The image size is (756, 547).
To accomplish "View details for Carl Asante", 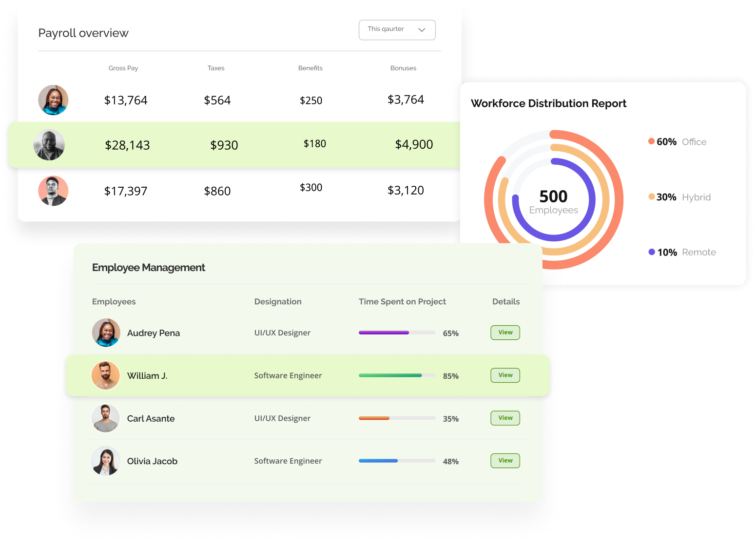I will 505,418.
